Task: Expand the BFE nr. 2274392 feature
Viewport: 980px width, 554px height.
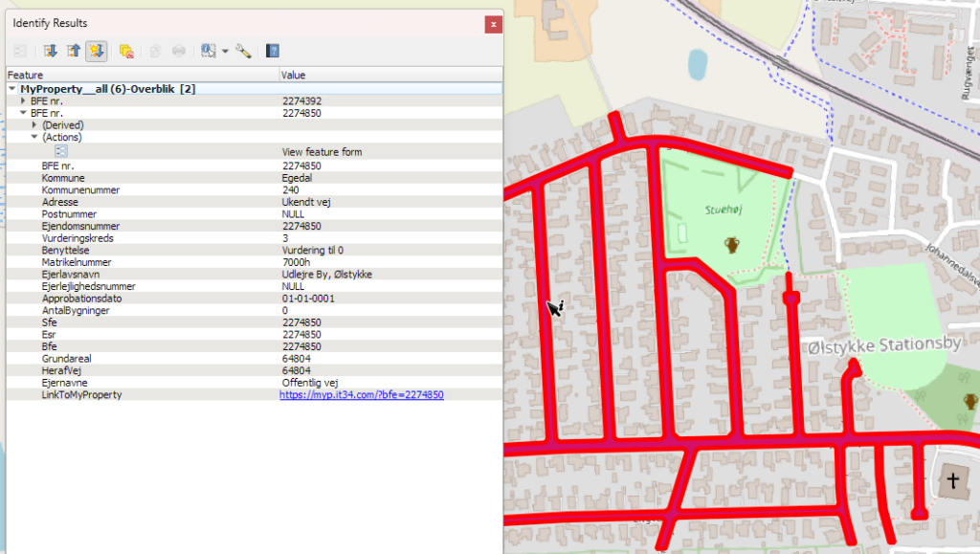Action: point(24,100)
